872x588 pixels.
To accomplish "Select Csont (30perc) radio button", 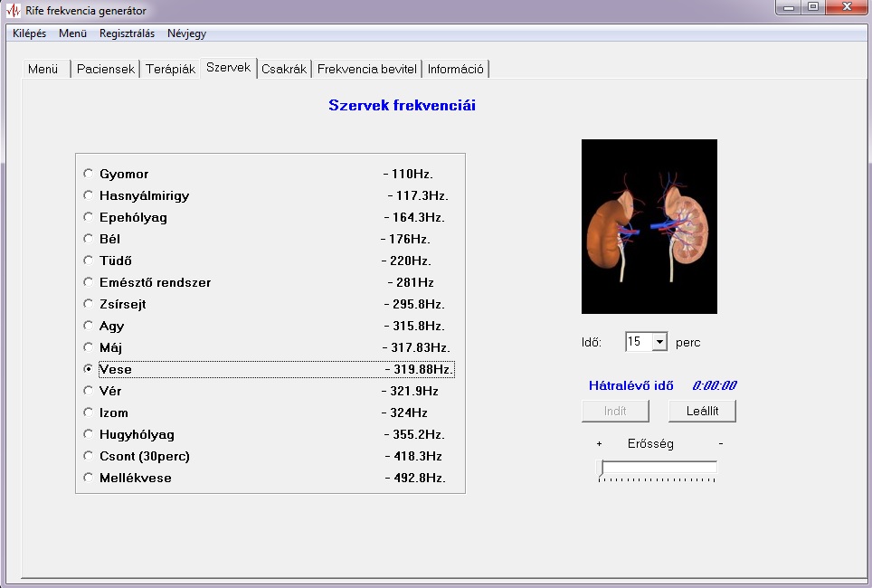I will coord(88,456).
